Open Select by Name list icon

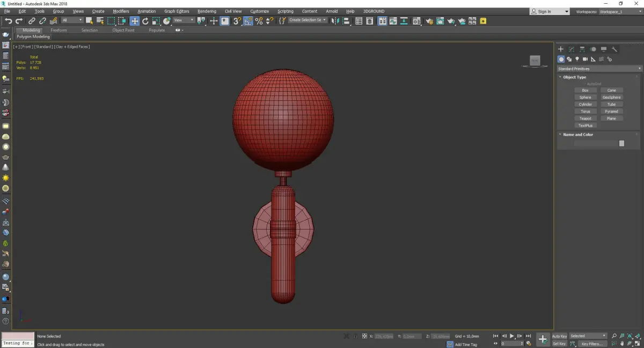point(100,21)
